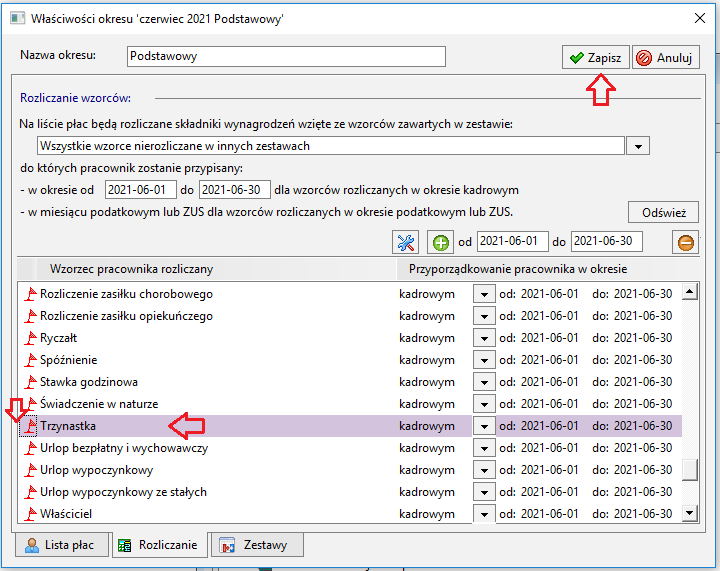Screen dimensions: 720x571
Task: Click the Odśwież refresh button
Action: pyautogui.click(x=664, y=213)
